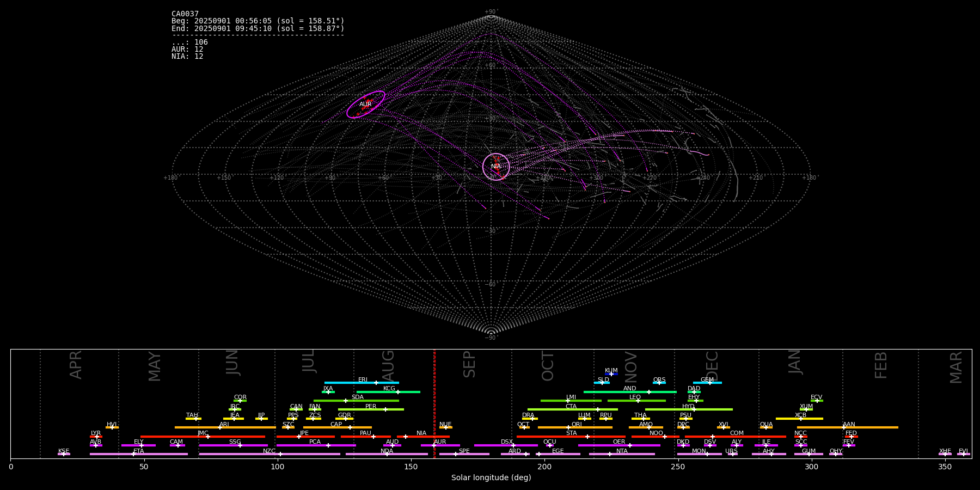Click the DSX shower label
The width and height of the screenshot is (980, 490).
pyautogui.click(x=507, y=442)
